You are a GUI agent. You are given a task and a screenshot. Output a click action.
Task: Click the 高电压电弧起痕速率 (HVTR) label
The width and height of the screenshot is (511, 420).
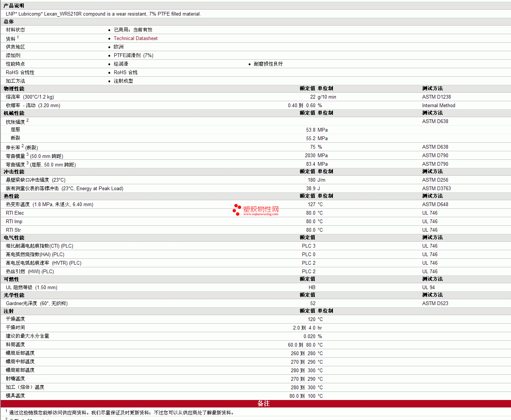pyautogui.click(x=44, y=263)
